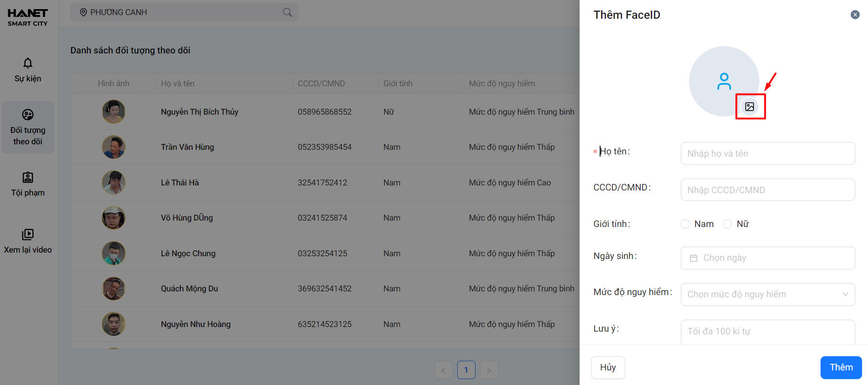
Task: Click ID number 635214523125
Action: 324,324
